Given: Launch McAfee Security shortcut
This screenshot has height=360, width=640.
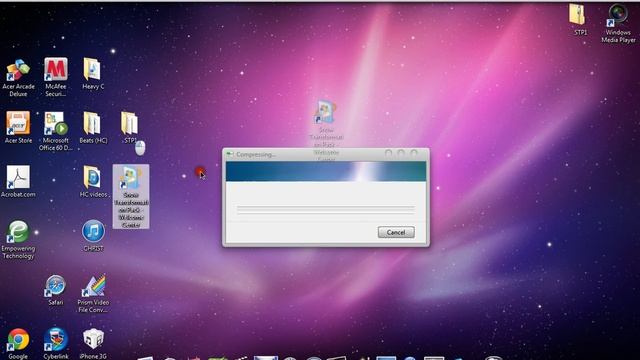Looking at the screenshot, I should pos(56,78).
